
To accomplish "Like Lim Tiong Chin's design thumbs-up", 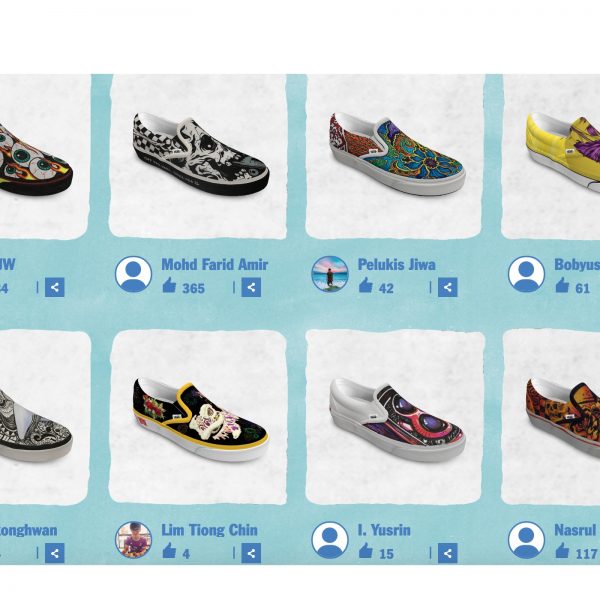I will [169, 551].
